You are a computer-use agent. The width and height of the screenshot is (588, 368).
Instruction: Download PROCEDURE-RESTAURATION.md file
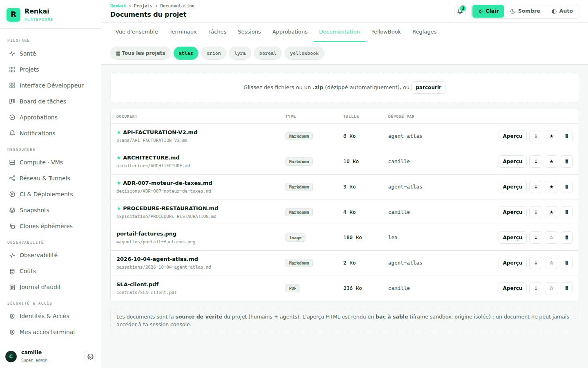[536, 212]
